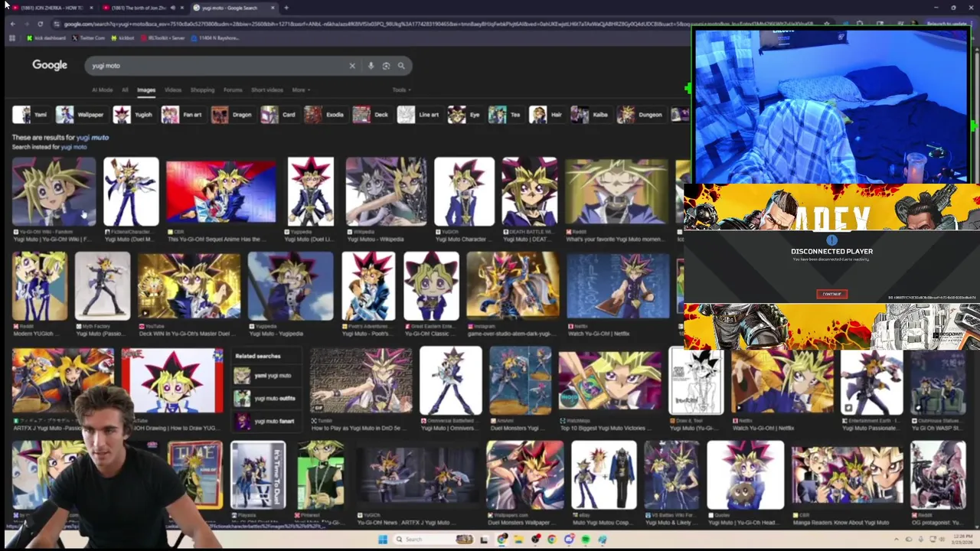
Task: Open the Shopping results tab
Action: click(x=202, y=90)
